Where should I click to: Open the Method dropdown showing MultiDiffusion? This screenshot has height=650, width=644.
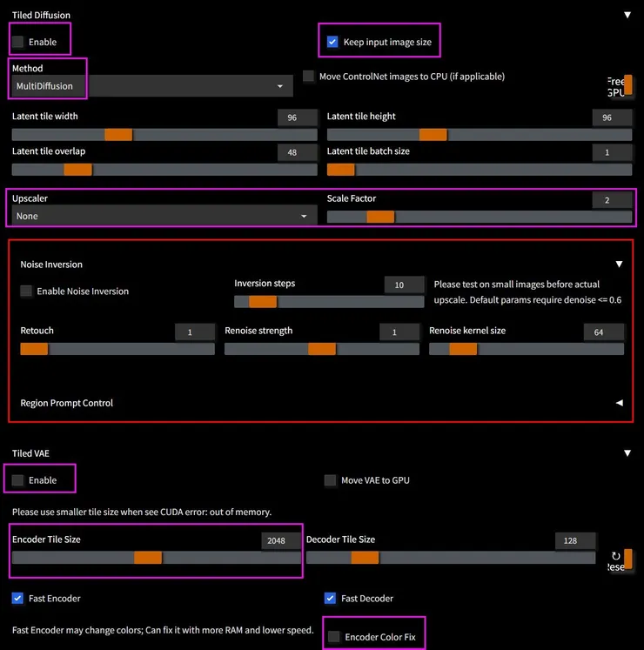tap(151, 86)
